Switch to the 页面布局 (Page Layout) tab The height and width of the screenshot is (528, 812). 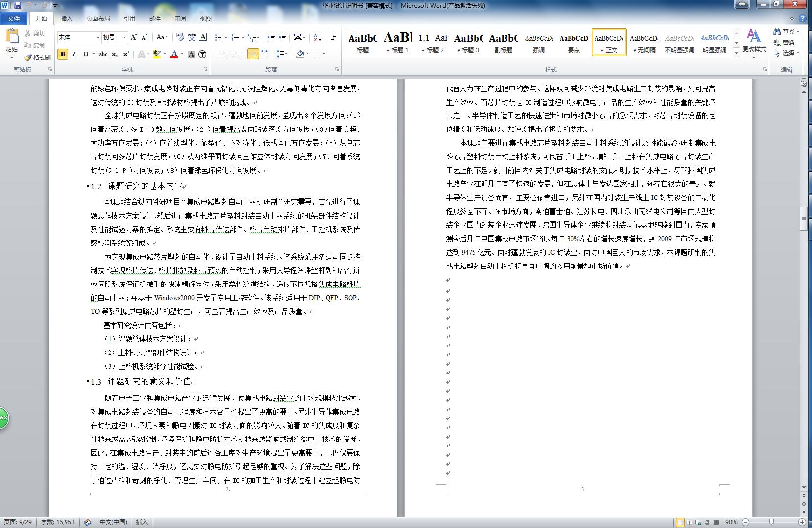[98, 18]
